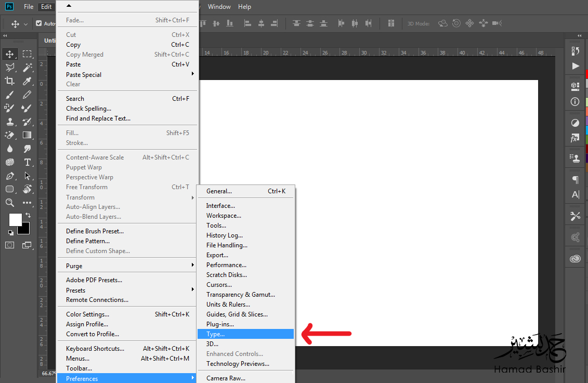The width and height of the screenshot is (588, 383).
Task: Toggle Auto-Select checkbox
Action: tap(38, 23)
